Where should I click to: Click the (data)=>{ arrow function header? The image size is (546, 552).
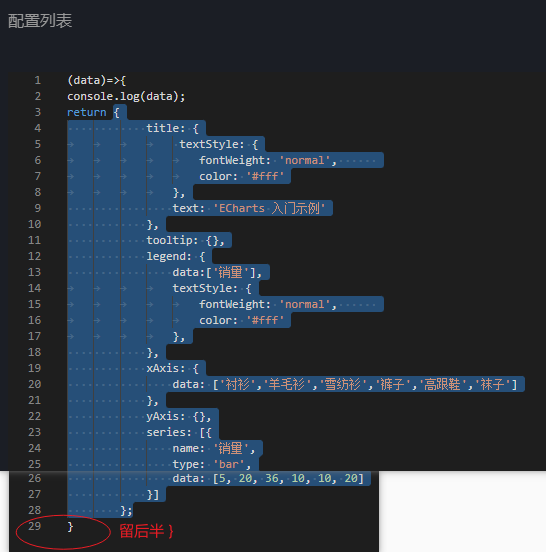coord(96,80)
